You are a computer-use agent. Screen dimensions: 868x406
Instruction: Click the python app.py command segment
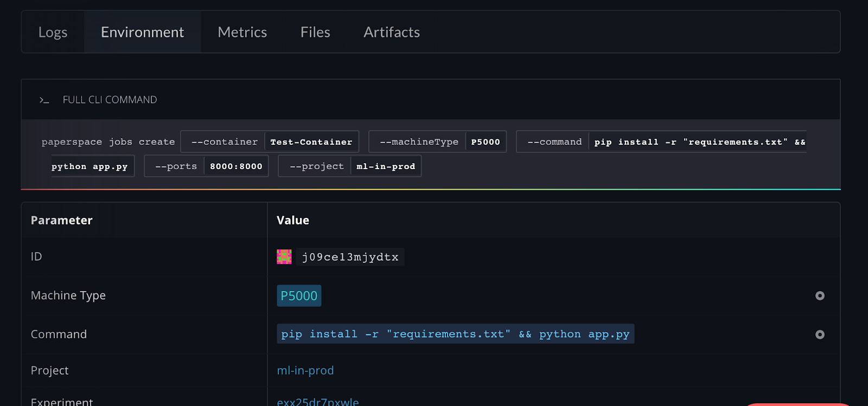pos(90,166)
